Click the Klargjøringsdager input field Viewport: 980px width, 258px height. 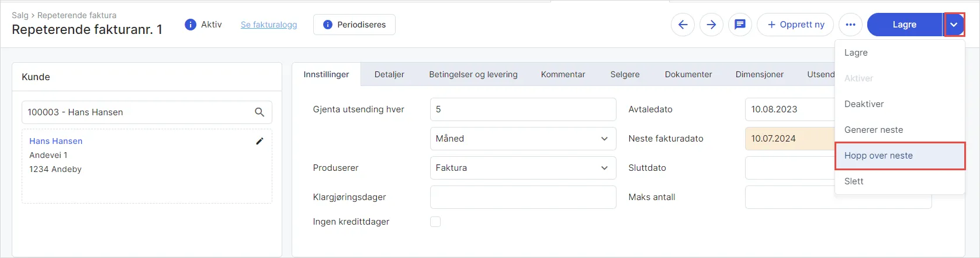[522, 197]
